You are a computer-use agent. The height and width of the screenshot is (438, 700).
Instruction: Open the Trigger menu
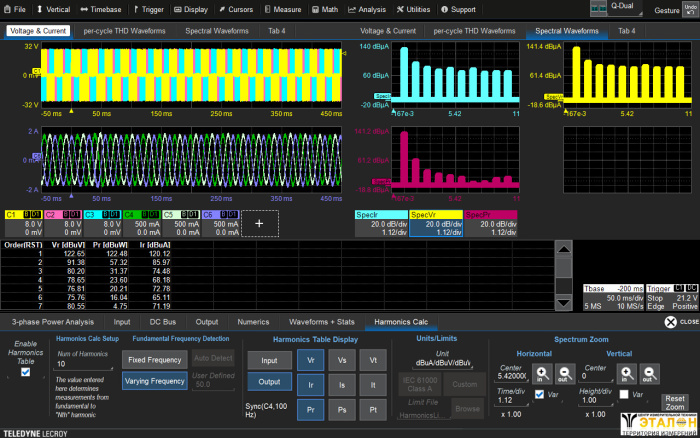(x=150, y=9)
